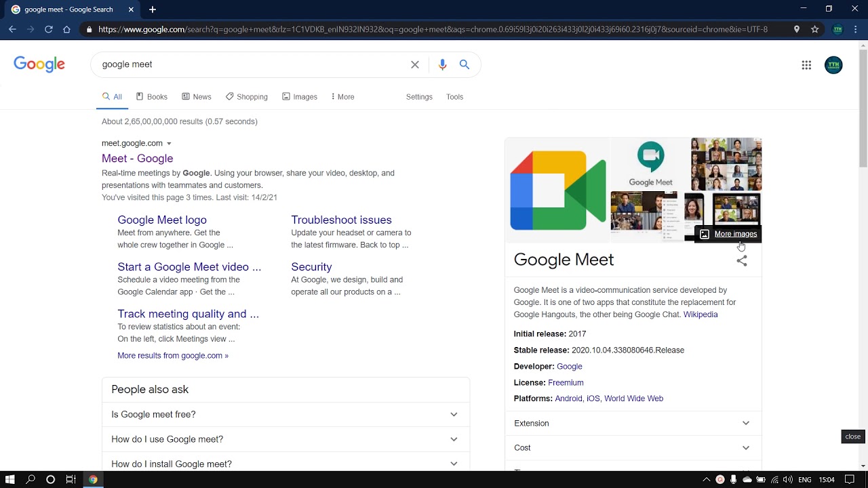Click World Wide Web platform link

tap(633, 399)
